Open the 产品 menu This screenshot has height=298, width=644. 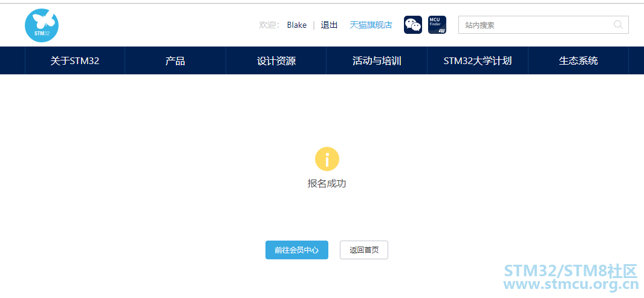click(175, 61)
